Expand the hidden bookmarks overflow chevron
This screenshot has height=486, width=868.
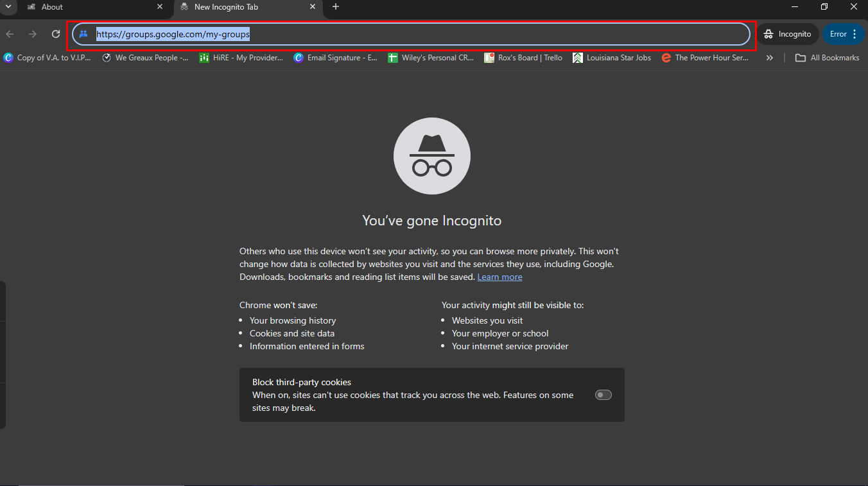tap(770, 58)
